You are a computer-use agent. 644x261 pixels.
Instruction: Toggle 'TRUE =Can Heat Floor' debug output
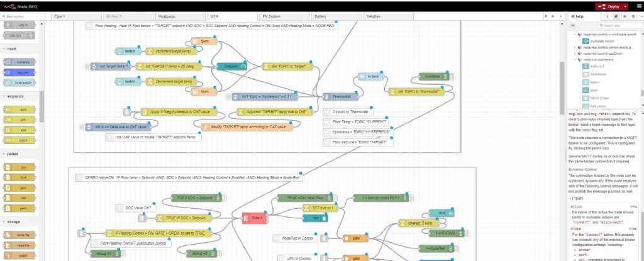(335, 197)
